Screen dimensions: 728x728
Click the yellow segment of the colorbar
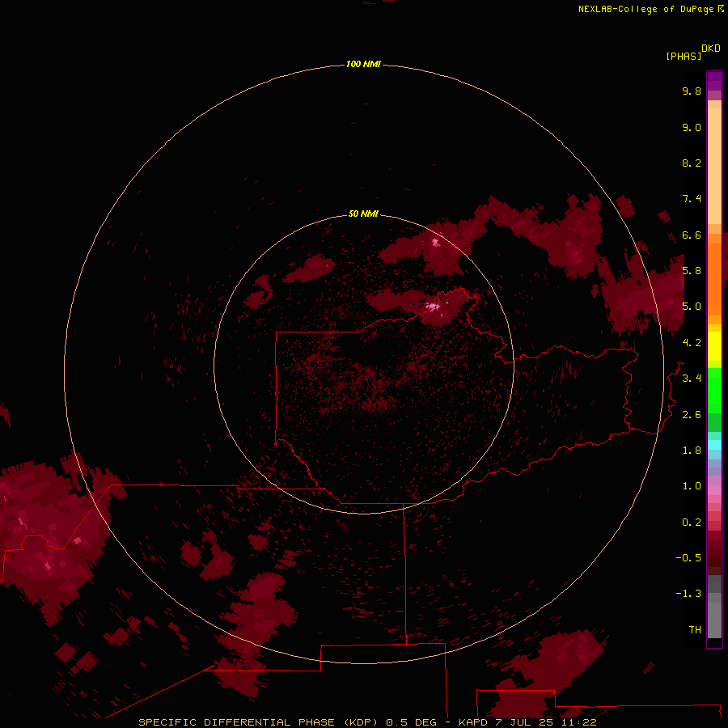click(x=714, y=346)
